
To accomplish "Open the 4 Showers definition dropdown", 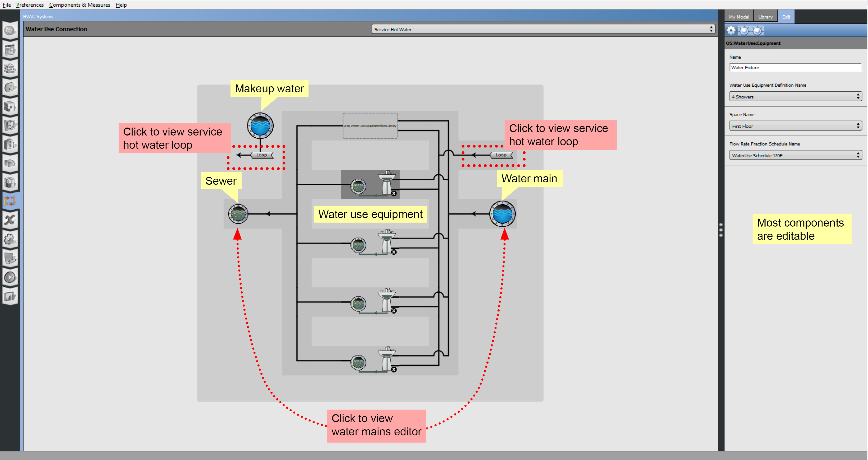I will [795, 97].
